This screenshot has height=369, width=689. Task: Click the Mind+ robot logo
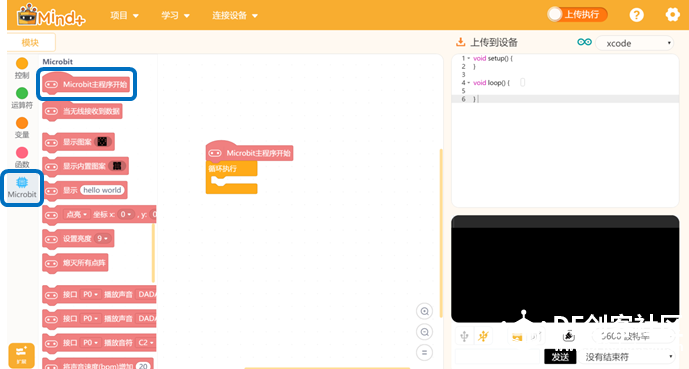[51, 15]
